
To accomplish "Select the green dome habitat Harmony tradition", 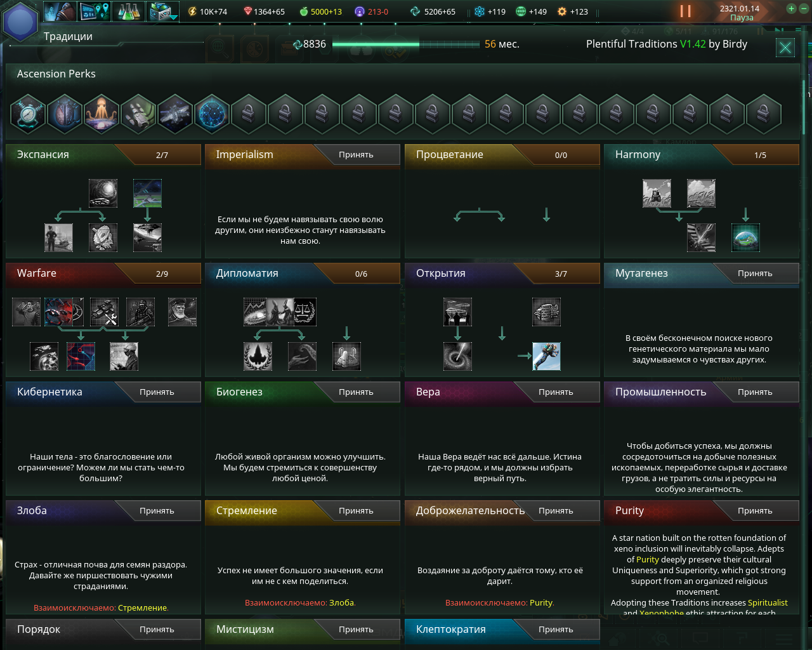I will [746, 237].
